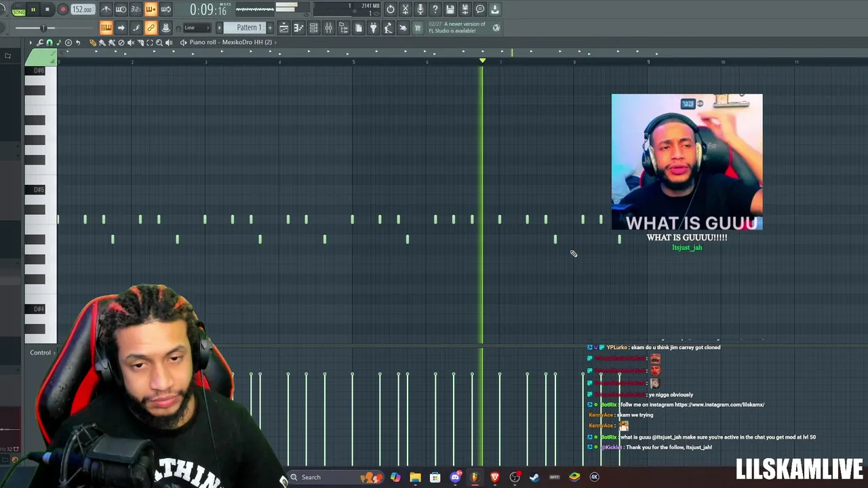The height and width of the screenshot is (488, 868).
Task: Click 'A newer version of FL Studio' notice
Action: pos(457,27)
